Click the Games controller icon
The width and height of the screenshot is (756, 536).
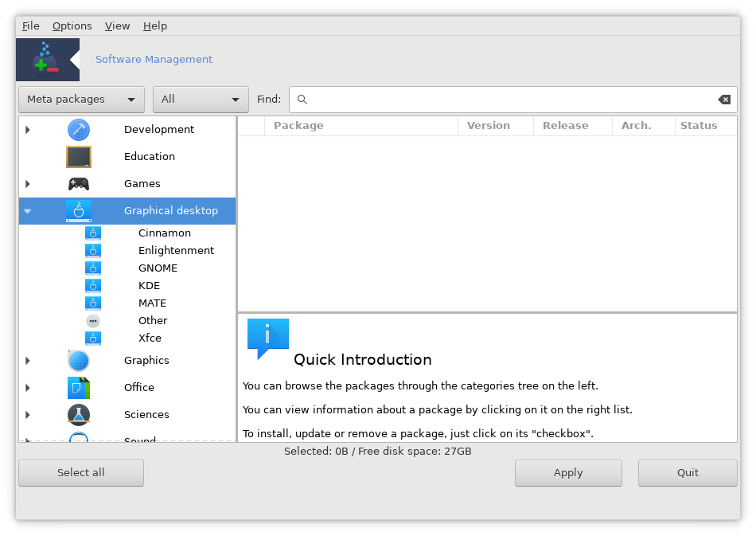point(79,184)
